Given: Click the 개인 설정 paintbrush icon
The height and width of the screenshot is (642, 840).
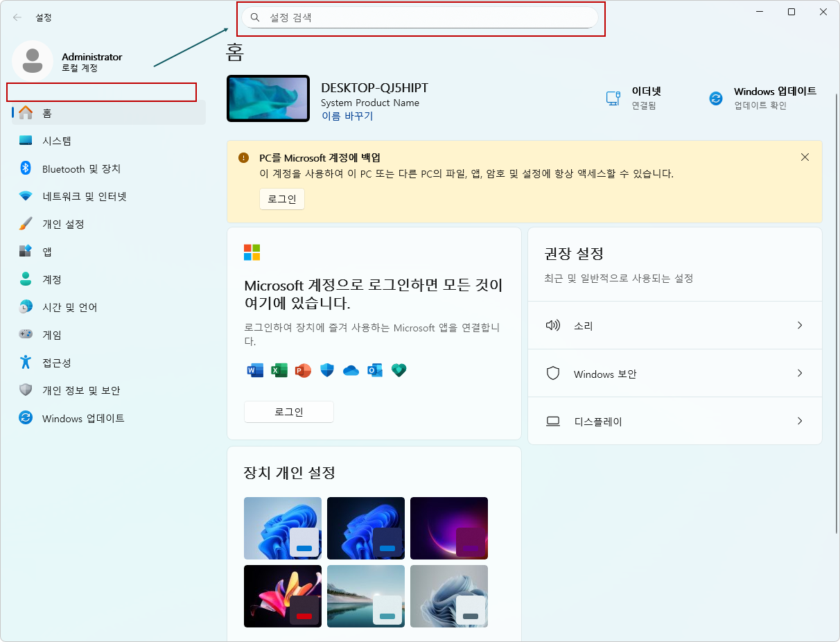Looking at the screenshot, I should pyautogui.click(x=26, y=224).
